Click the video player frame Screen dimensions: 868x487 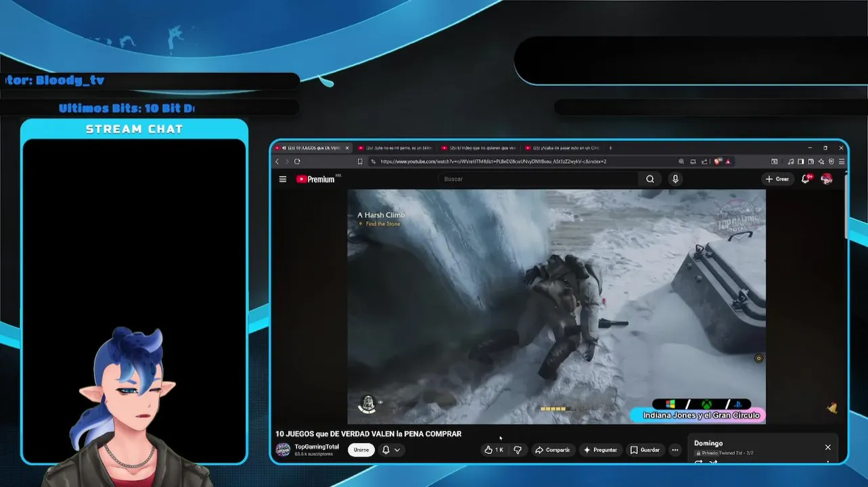[x=556, y=306]
